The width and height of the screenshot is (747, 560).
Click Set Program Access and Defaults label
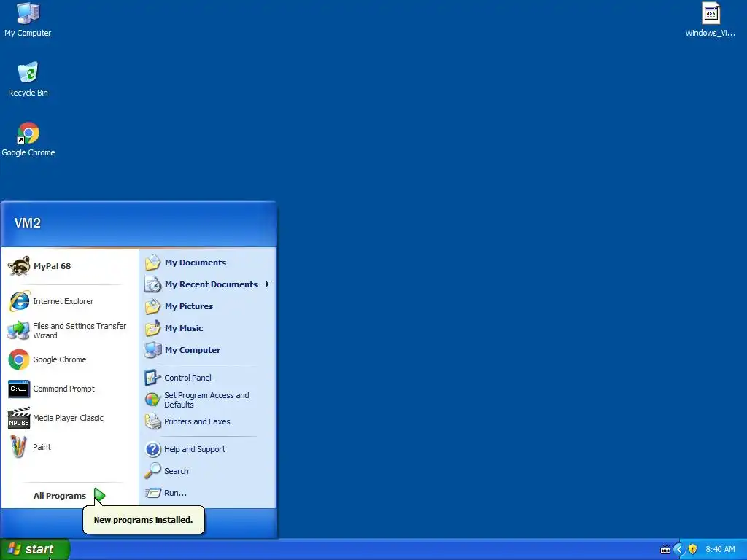tap(206, 400)
